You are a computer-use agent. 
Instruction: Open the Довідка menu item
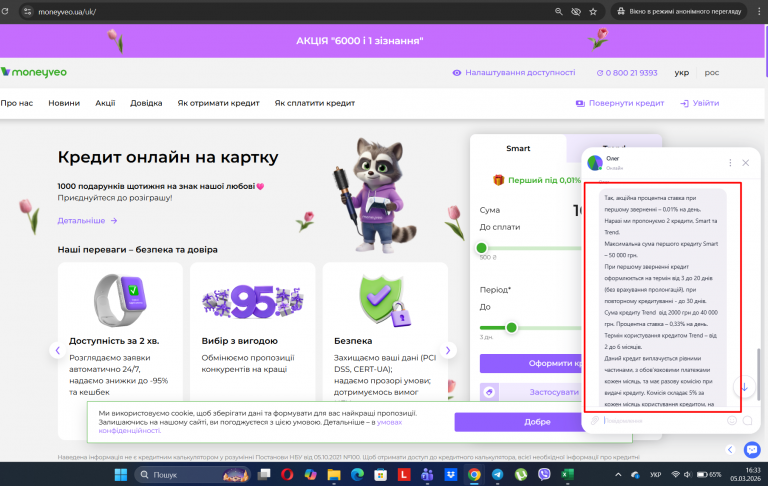click(146, 103)
